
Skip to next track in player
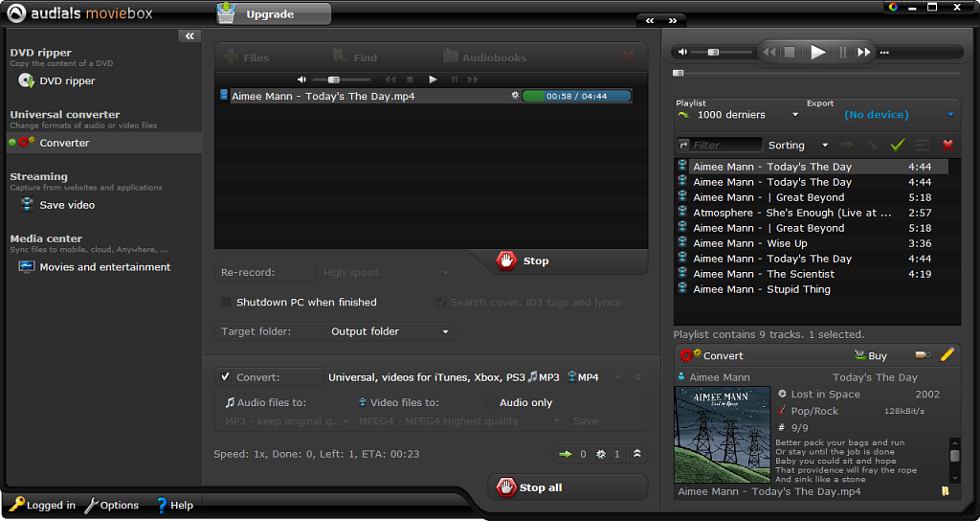coord(864,53)
